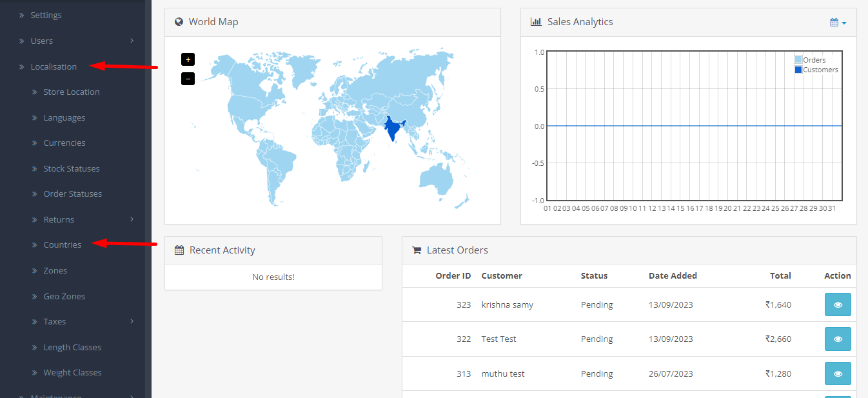
Task: Open the Countries page
Action: 63,244
